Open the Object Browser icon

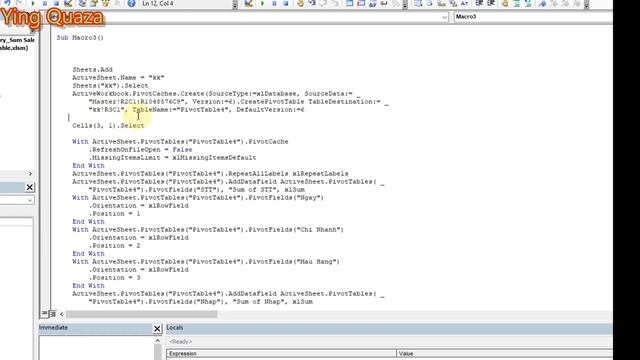point(105,3)
